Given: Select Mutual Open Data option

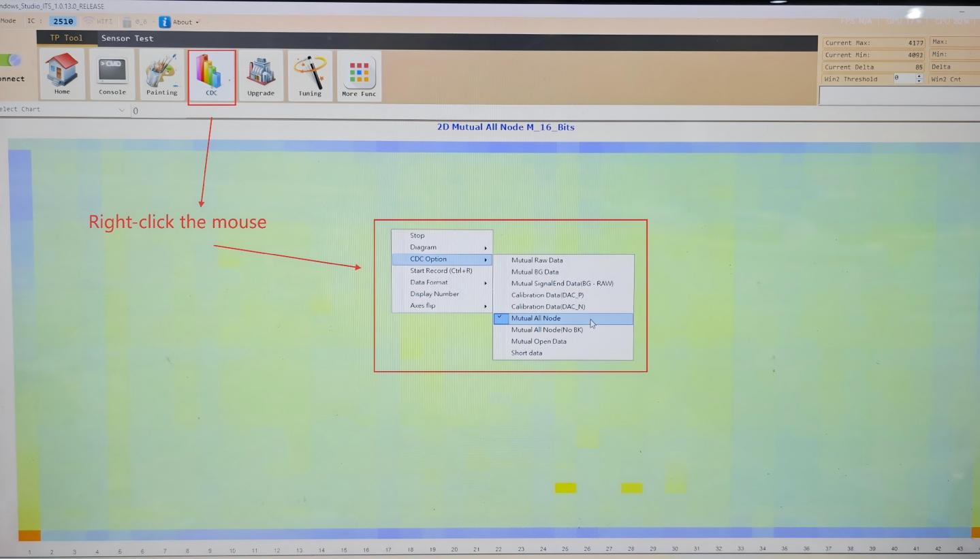Looking at the screenshot, I should coord(563,342).
